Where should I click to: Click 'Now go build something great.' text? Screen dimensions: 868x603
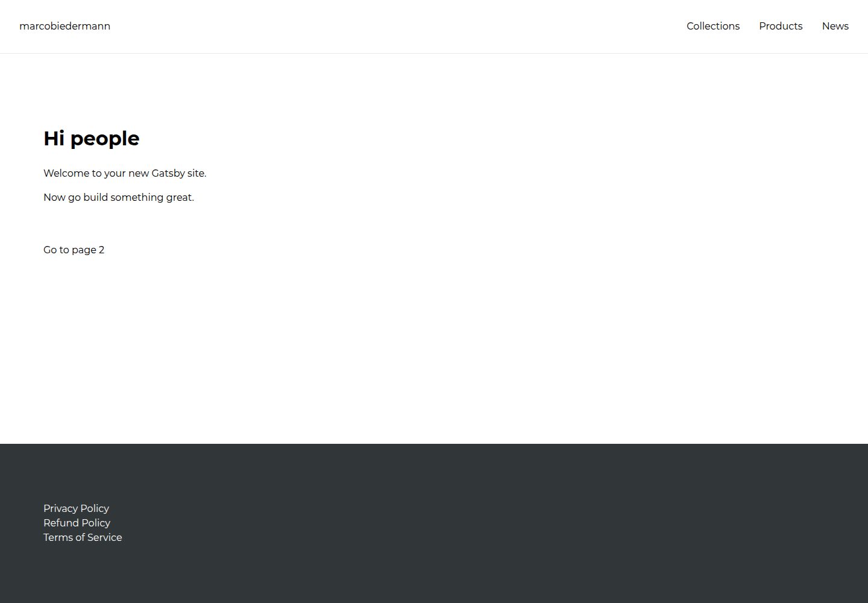coord(119,197)
